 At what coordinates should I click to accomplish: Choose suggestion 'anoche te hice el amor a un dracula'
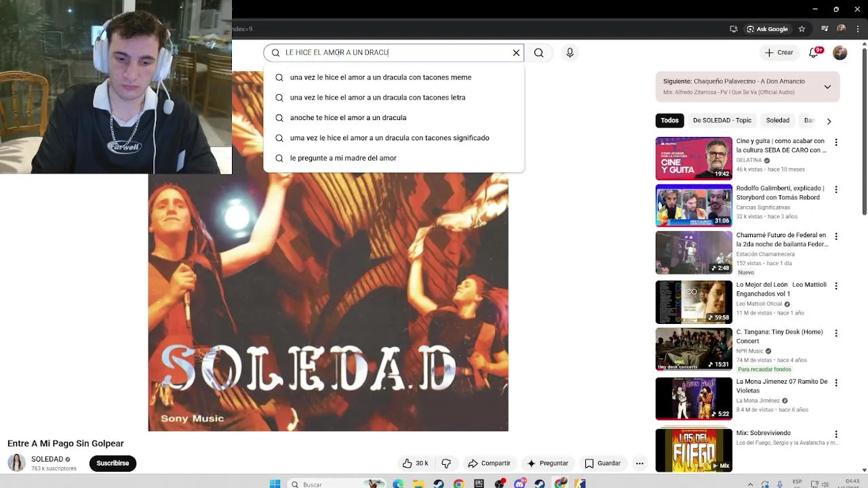point(393,118)
